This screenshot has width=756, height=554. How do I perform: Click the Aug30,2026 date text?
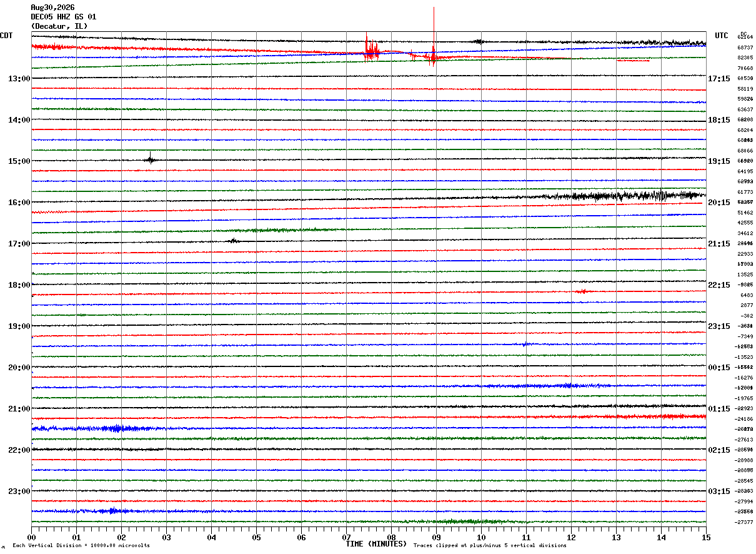(x=52, y=8)
